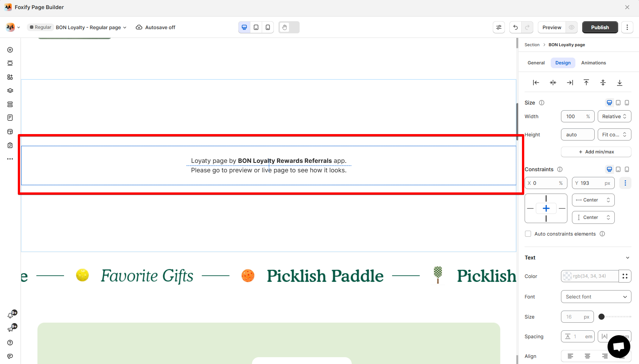Open the Relative width unit dropdown
The height and width of the screenshot is (364, 639).
click(614, 117)
